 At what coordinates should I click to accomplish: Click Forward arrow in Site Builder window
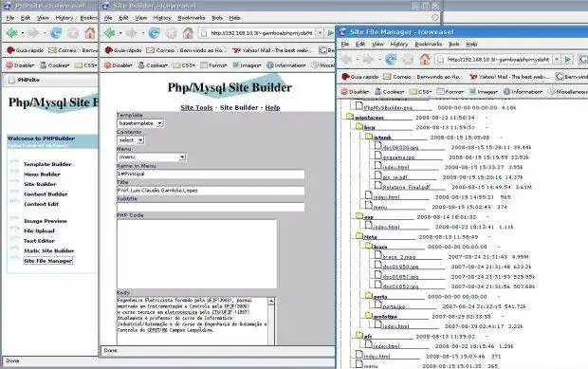[132, 33]
